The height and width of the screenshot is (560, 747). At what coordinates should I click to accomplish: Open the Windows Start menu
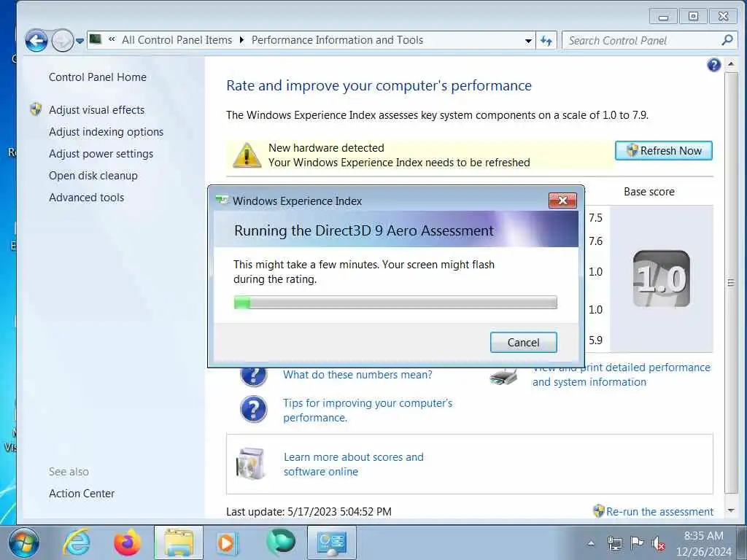23,542
